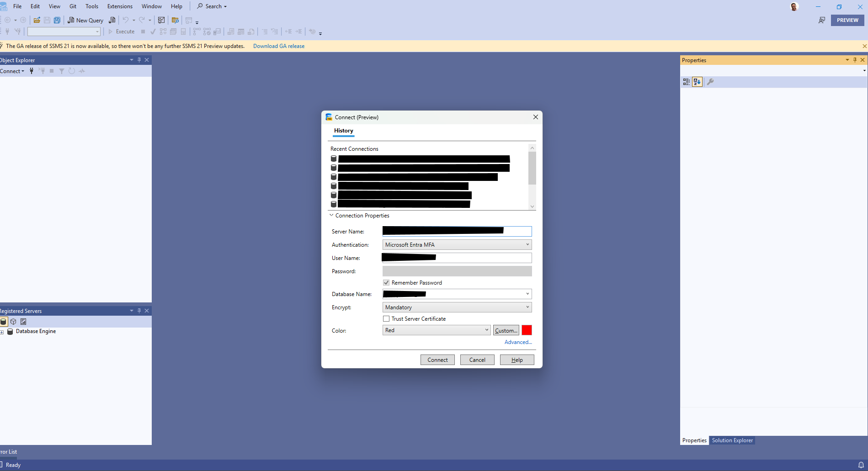Screen dimensions: 868x471
Task: Select Database Engine icon in Registered Servers toolbar
Action: [4, 322]
